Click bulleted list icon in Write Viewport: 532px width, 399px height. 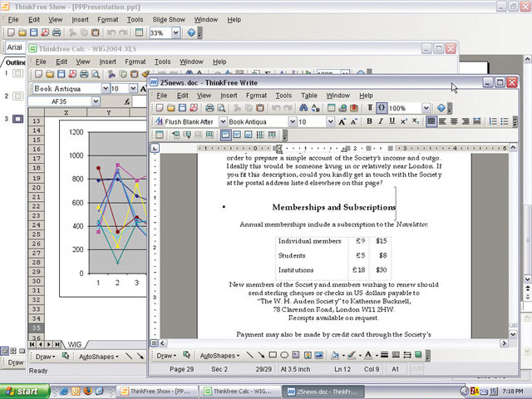(505, 121)
